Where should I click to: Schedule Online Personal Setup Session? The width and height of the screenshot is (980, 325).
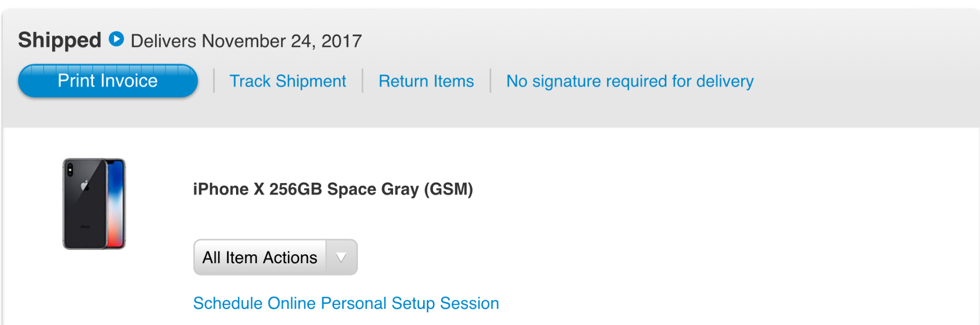346,303
